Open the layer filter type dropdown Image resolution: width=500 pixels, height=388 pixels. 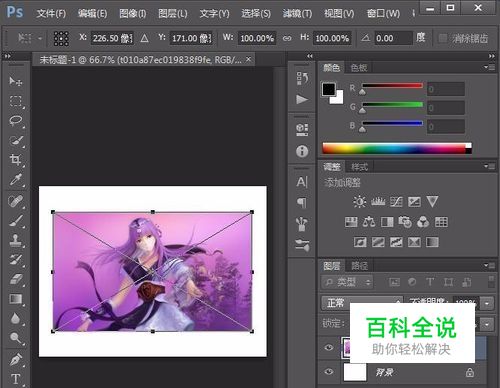(x=347, y=282)
